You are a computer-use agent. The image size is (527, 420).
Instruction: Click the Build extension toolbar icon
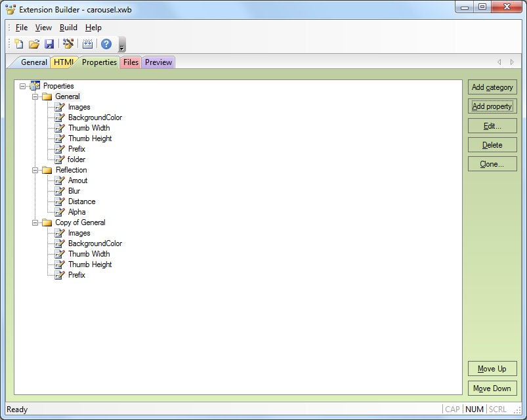pos(68,44)
